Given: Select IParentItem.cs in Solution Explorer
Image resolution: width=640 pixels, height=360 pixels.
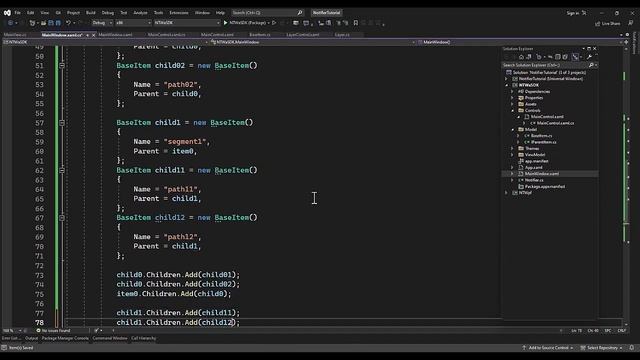Looking at the screenshot, I should (x=544, y=142).
